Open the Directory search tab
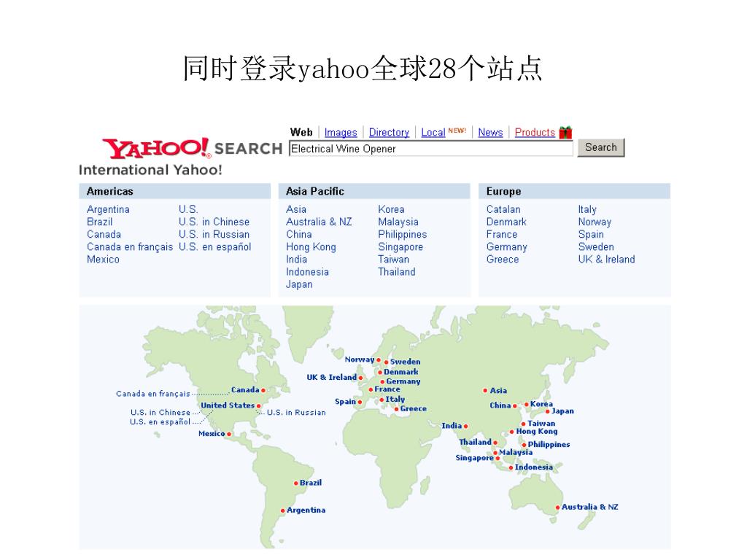747x560 pixels. [x=389, y=133]
